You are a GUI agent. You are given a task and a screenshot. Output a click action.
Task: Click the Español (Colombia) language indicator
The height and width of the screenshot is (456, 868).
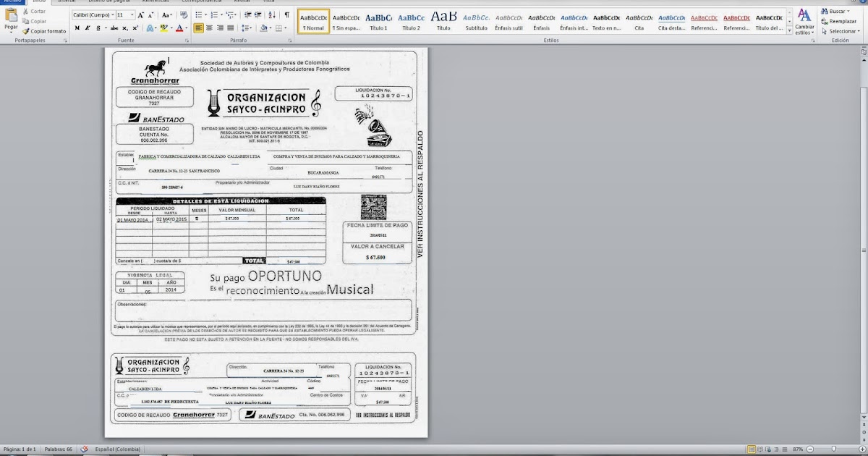click(x=118, y=449)
